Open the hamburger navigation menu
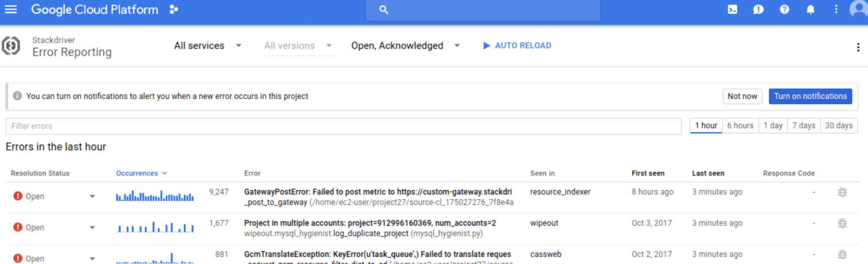868x264 pixels. tap(11, 10)
